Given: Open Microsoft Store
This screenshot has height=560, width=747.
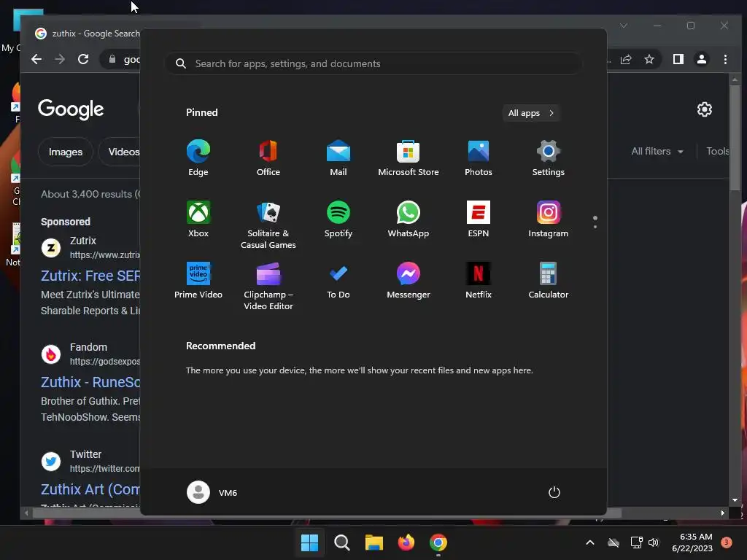Looking at the screenshot, I should pyautogui.click(x=409, y=158).
